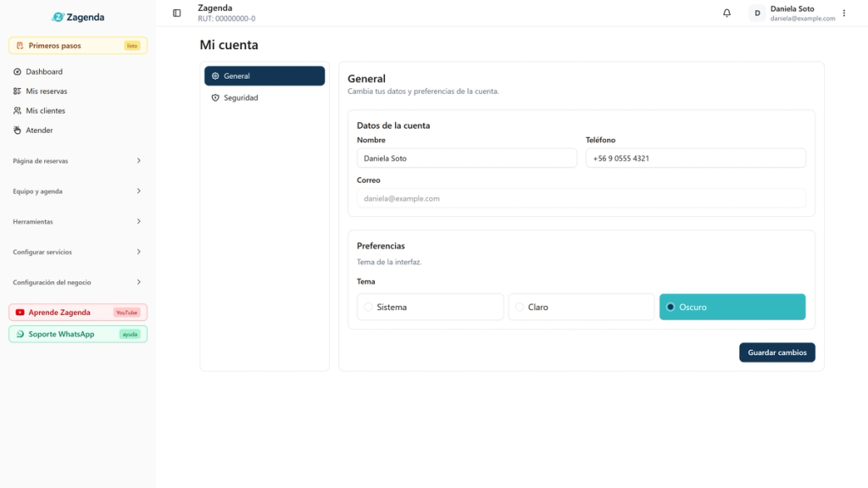
Task: Click the Atender hand icon
Action: tap(17, 130)
